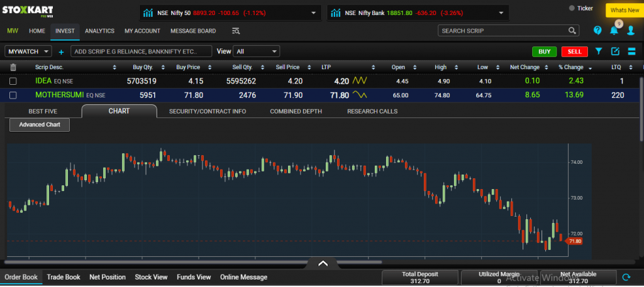Sort by Scrip Desc. column arrows
The height and width of the screenshot is (287, 644).
click(x=114, y=67)
